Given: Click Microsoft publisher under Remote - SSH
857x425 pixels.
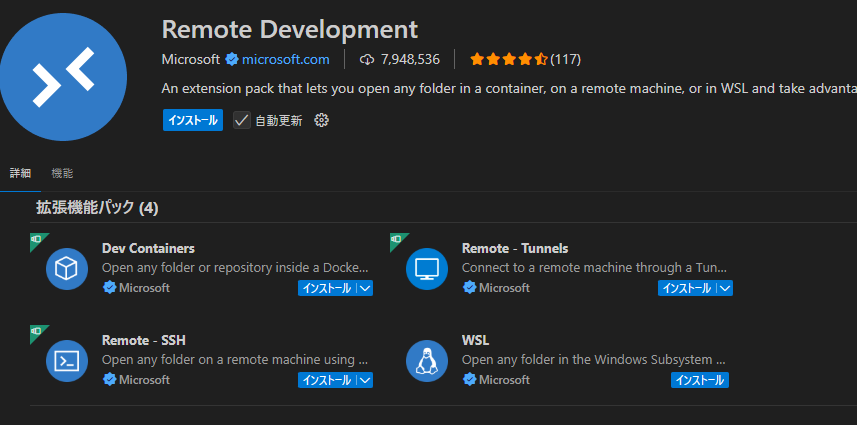Looking at the screenshot, I should [x=144, y=379].
